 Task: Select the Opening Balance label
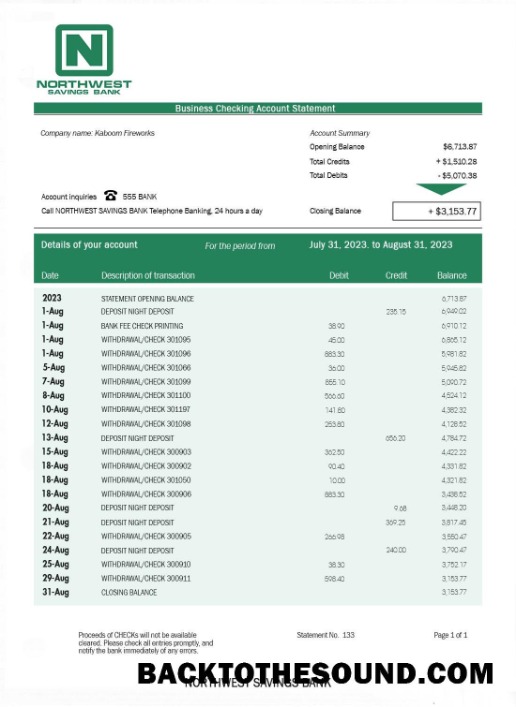point(336,147)
